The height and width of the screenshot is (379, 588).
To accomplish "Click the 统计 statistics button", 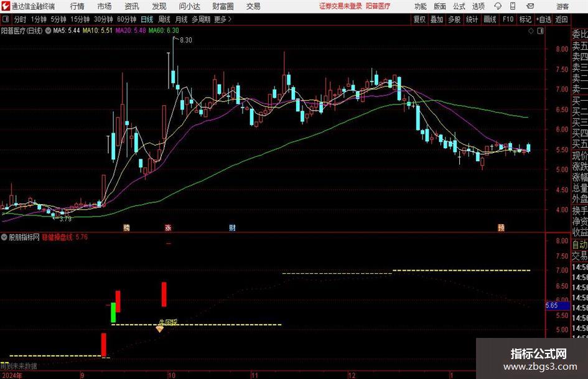I will point(472,19).
